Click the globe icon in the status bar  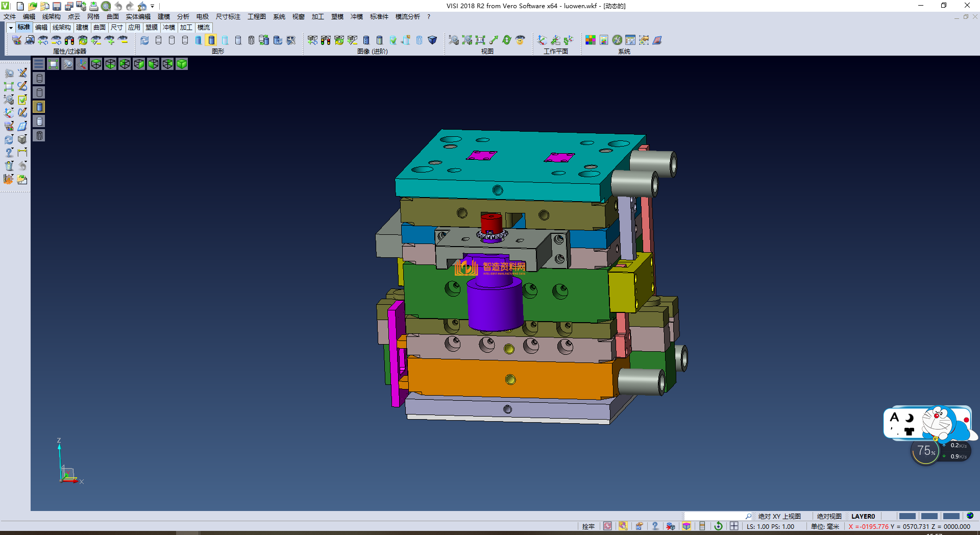970,516
